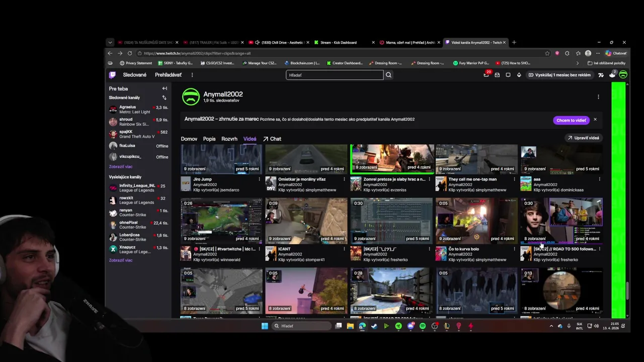Open options for aaa clip

tap(599, 179)
